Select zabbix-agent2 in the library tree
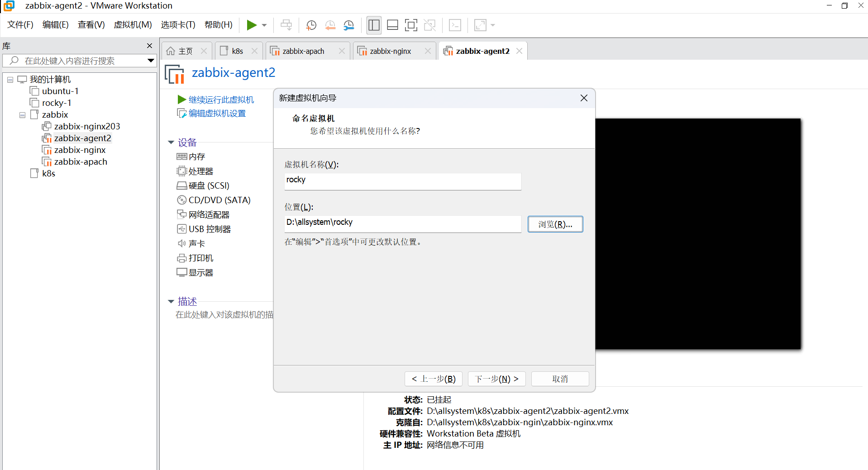The height and width of the screenshot is (470, 868). coord(82,138)
